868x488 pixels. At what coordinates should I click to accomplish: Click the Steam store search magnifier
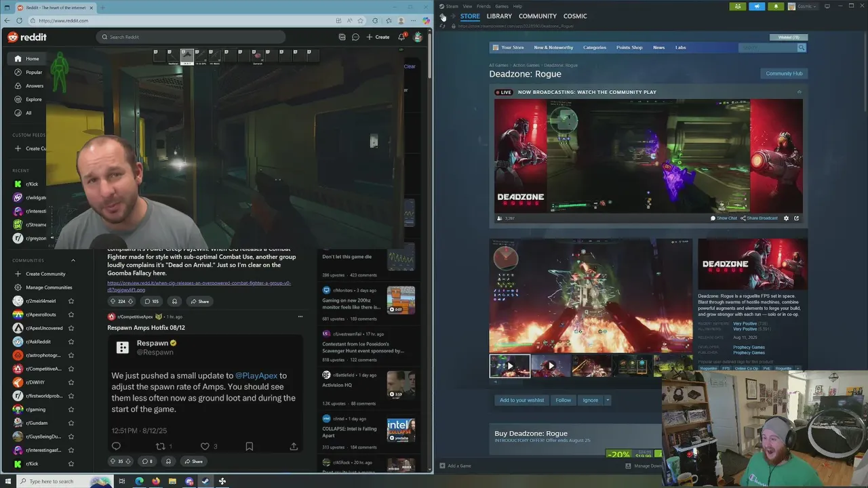pos(801,47)
